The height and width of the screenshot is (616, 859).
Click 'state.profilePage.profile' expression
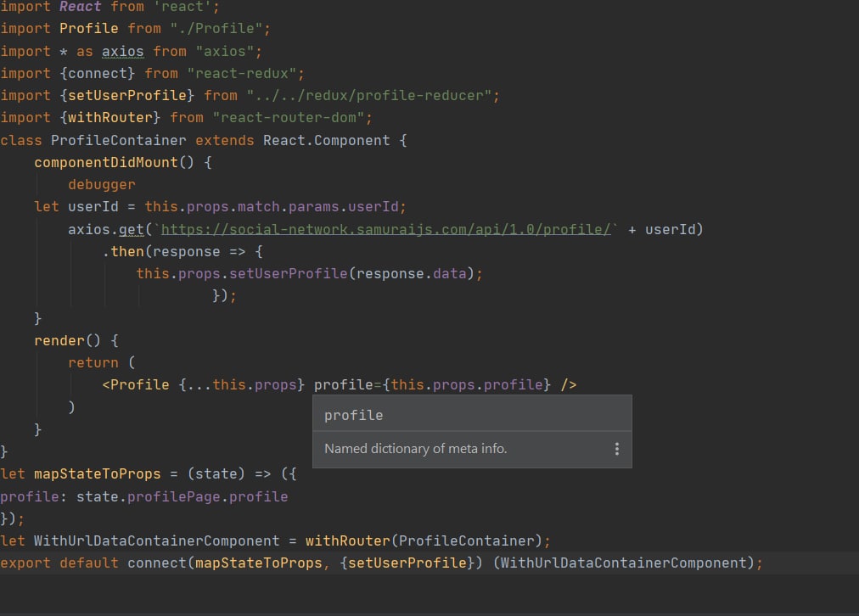click(x=182, y=496)
